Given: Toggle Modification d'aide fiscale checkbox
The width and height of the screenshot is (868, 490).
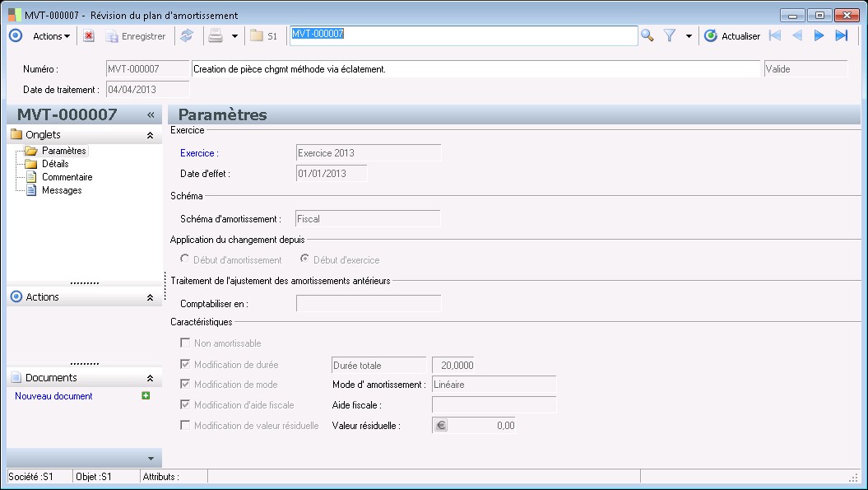Looking at the screenshot, I should (185, 404).
